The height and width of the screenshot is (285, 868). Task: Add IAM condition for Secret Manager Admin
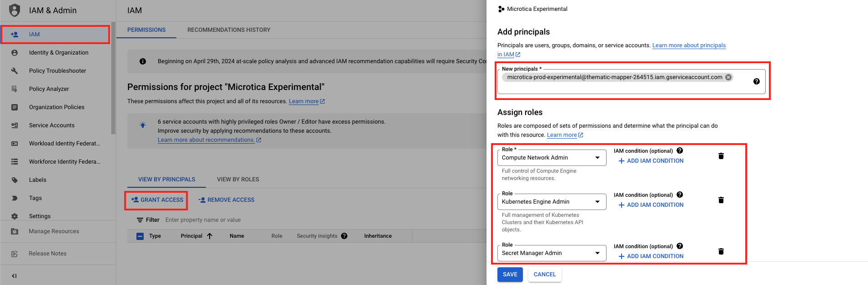point(651,256)
